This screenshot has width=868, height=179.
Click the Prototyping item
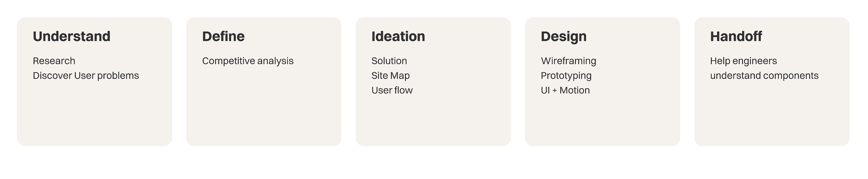point(566,75)
